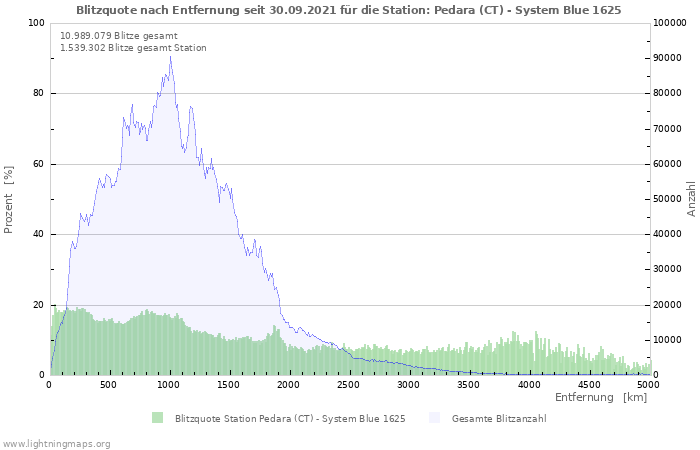700x450 pixels.
Task: Select the 'Gesamte Blitzanzahl' legend label
Action: tap(498, 418)
